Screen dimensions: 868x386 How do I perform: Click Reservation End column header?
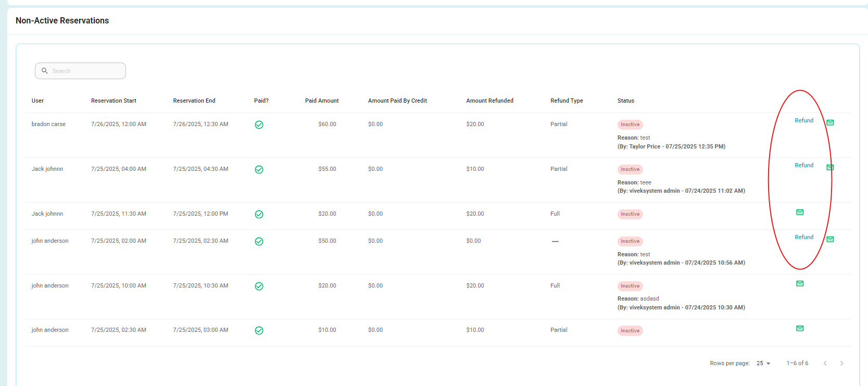click(194, 101)
